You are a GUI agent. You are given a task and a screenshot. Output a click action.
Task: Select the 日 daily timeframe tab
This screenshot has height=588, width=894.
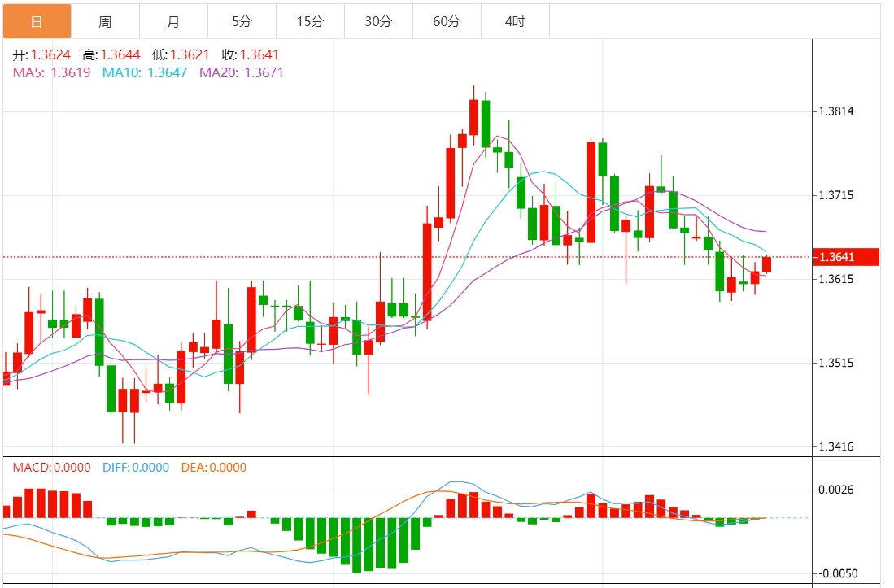(37, 22)
